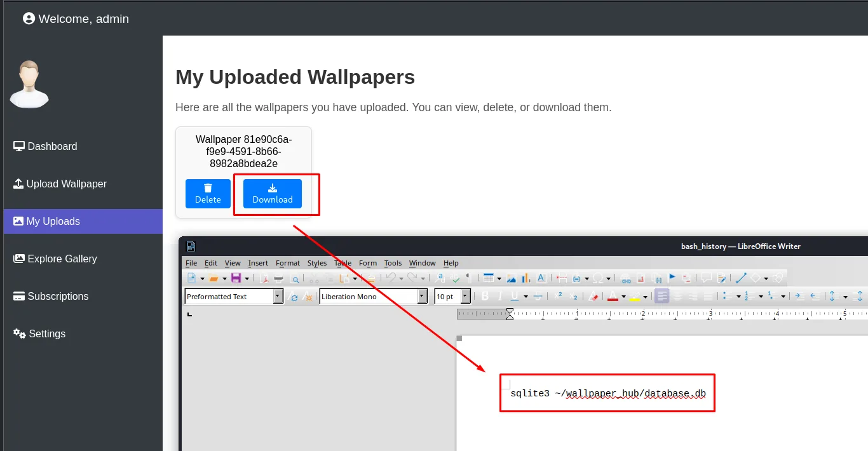Click the Basic Shapes diamond icon
Viewport: 868px width, 451px height.
pos(756,278)
